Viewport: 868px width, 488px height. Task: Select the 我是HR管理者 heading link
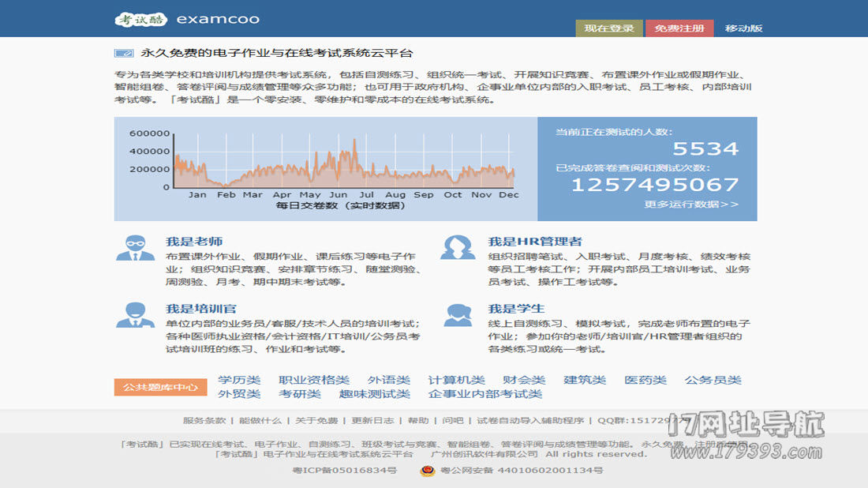535,242
